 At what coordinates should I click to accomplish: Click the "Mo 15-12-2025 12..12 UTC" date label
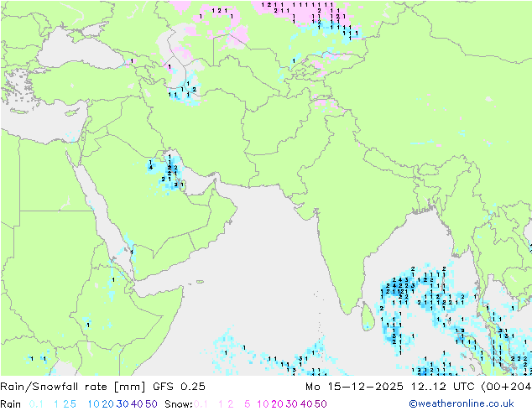pos(391,387)
